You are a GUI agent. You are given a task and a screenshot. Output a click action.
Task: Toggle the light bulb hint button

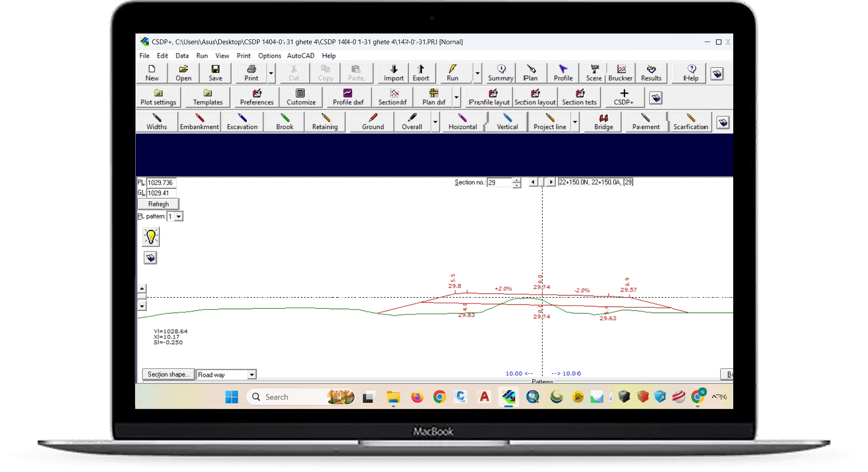(151, 237)
